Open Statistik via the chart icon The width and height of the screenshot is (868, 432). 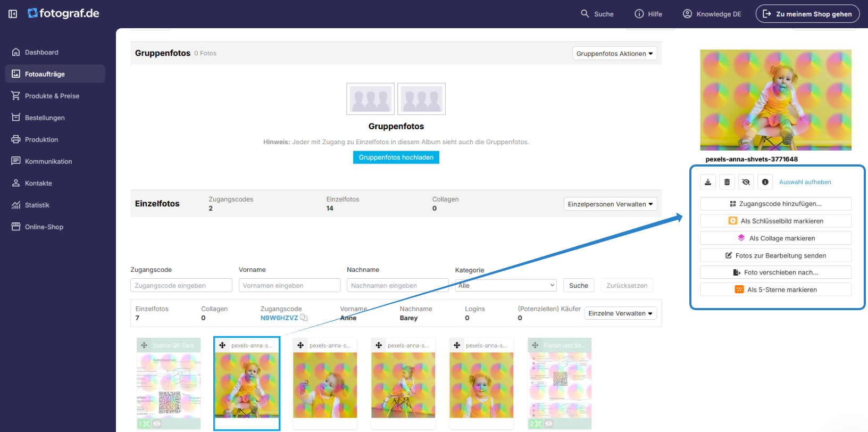pyautogui.click(x=16, y=205)
